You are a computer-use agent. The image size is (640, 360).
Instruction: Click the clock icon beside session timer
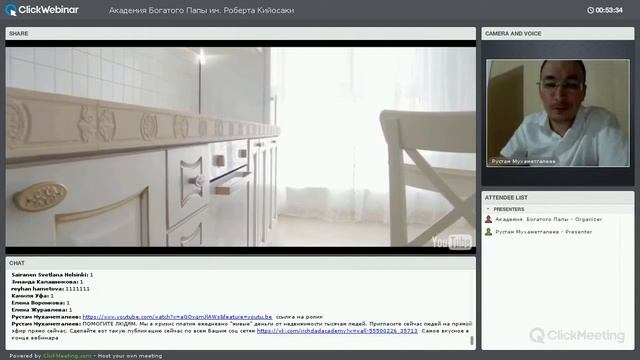coord(590,10)
